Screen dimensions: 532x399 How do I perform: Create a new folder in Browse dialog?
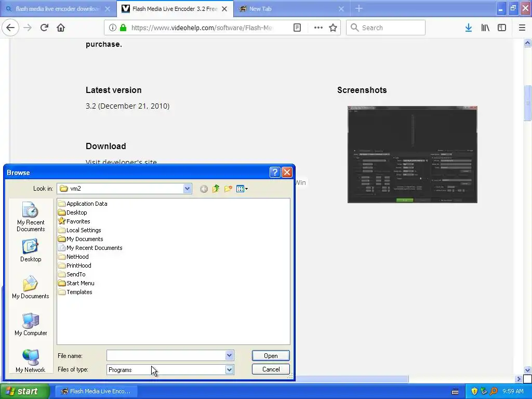228,189
